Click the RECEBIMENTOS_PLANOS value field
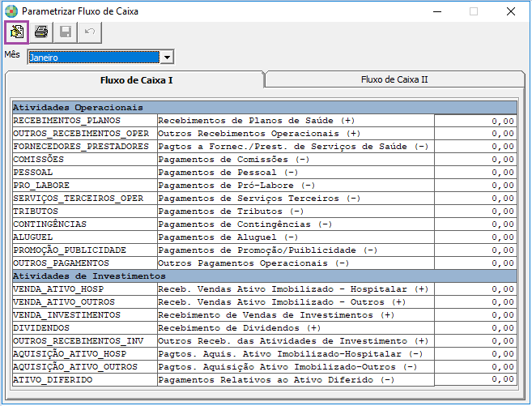 [475, 121]
